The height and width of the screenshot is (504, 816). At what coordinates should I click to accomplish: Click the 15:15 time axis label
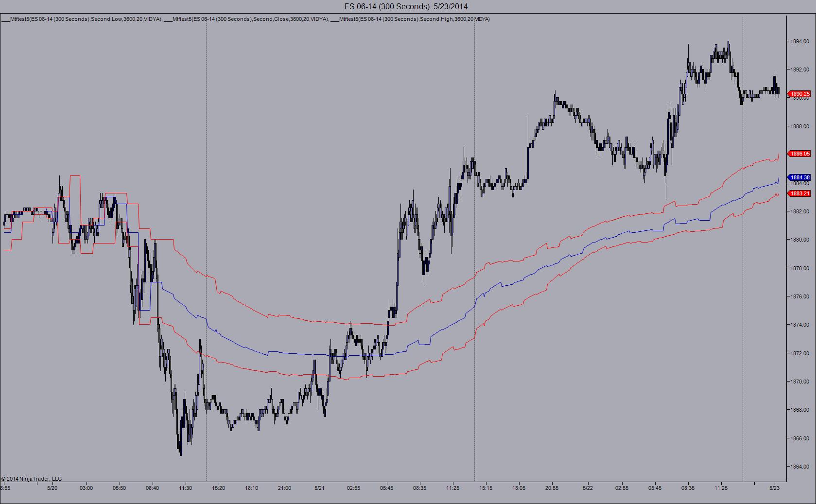point(486,488)
